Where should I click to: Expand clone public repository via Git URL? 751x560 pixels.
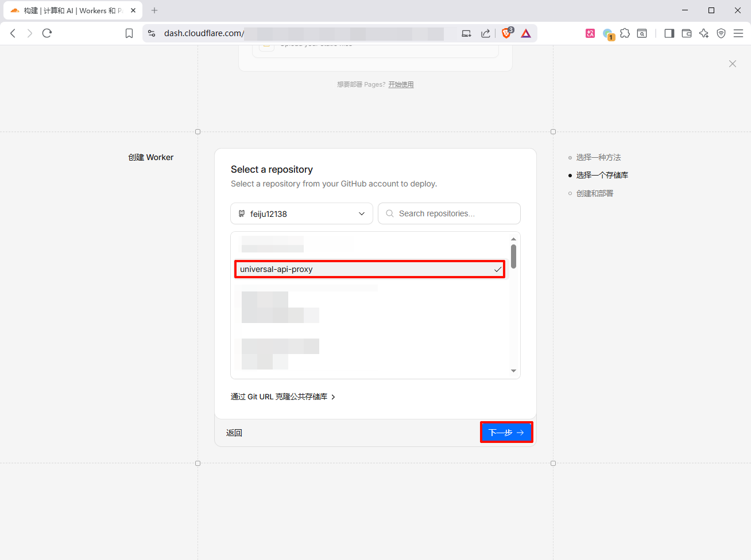point(282,396)
